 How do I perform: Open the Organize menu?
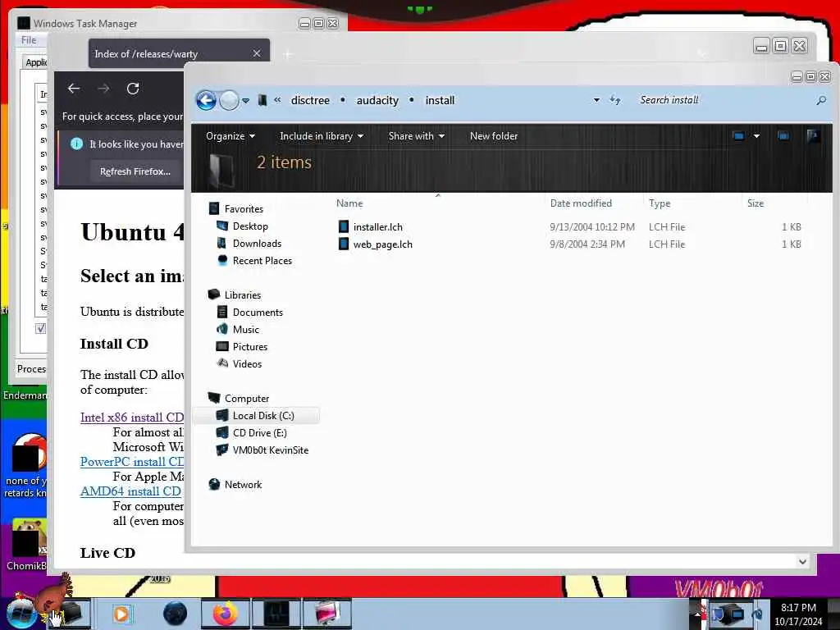pyautogui.click(x=231, y=136)
